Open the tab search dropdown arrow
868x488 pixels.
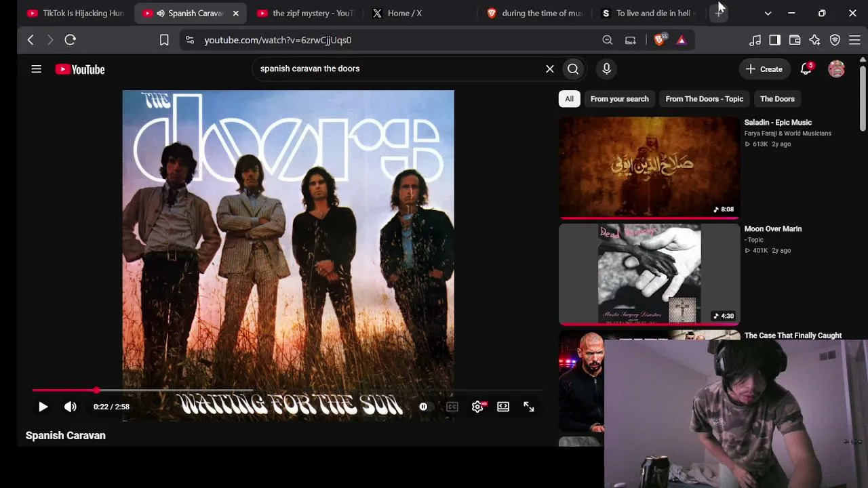tap(768, 13)
